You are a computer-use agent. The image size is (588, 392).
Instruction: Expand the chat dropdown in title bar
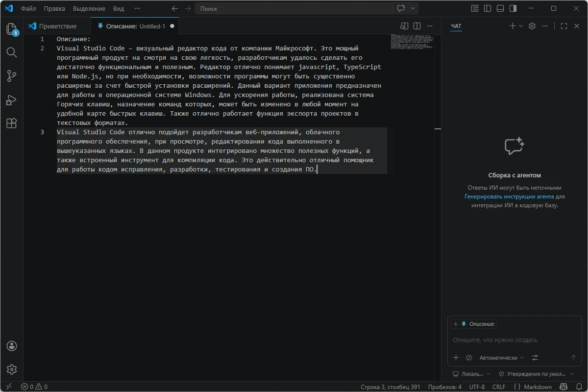click(413, 8)
